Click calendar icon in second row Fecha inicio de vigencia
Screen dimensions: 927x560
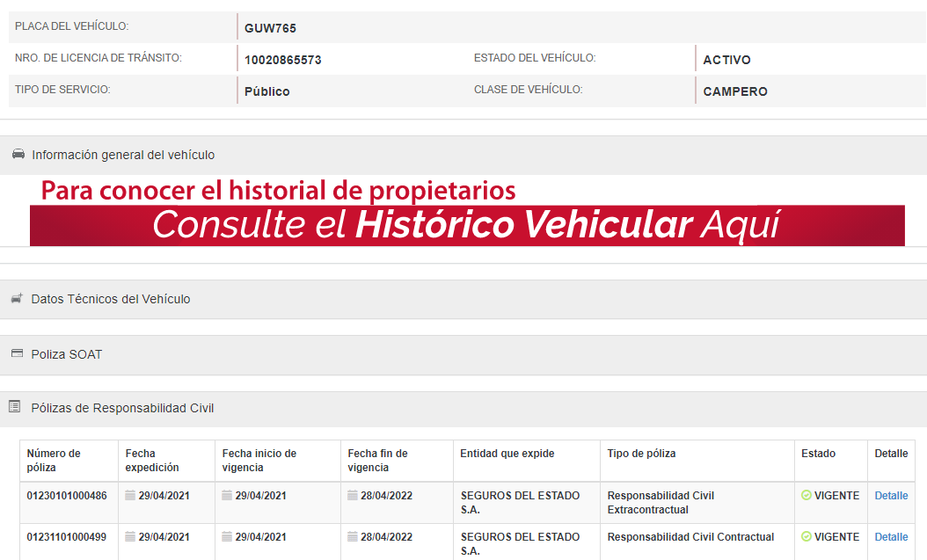pos(228,537)
